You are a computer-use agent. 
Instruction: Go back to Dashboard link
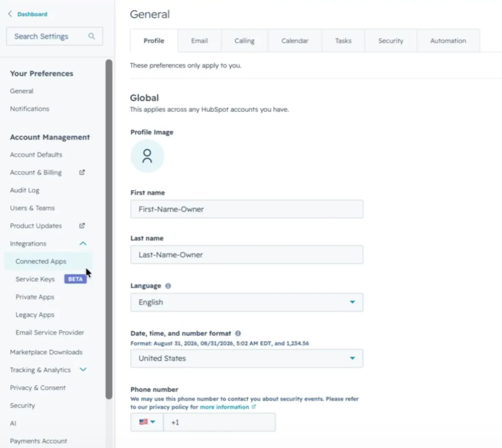(x=32, y=14)
